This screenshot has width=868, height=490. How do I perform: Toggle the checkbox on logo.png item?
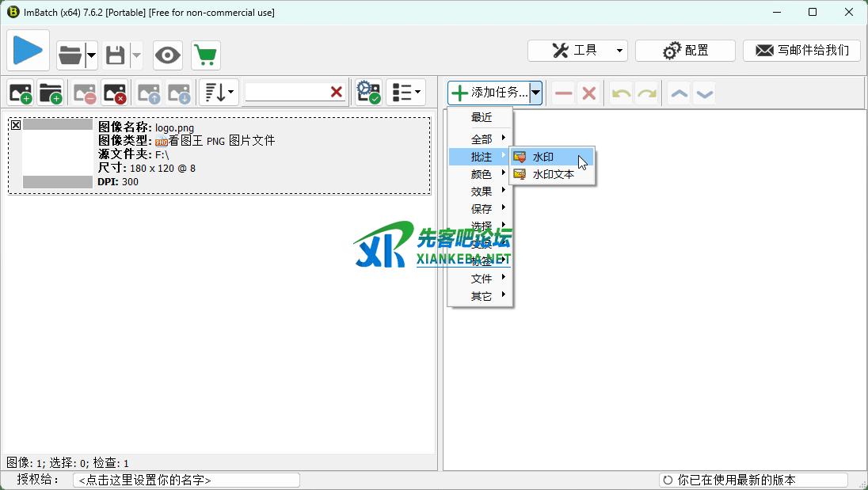click(16, 125)
